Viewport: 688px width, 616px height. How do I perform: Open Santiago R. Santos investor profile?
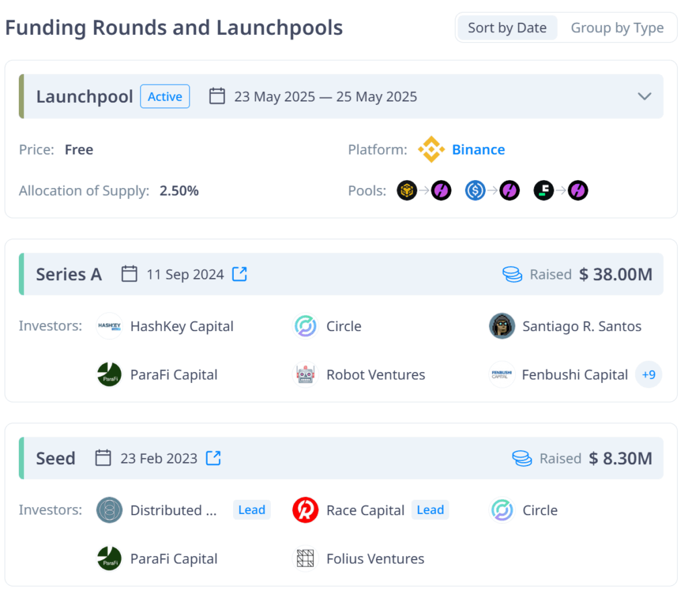coord(582,326)
